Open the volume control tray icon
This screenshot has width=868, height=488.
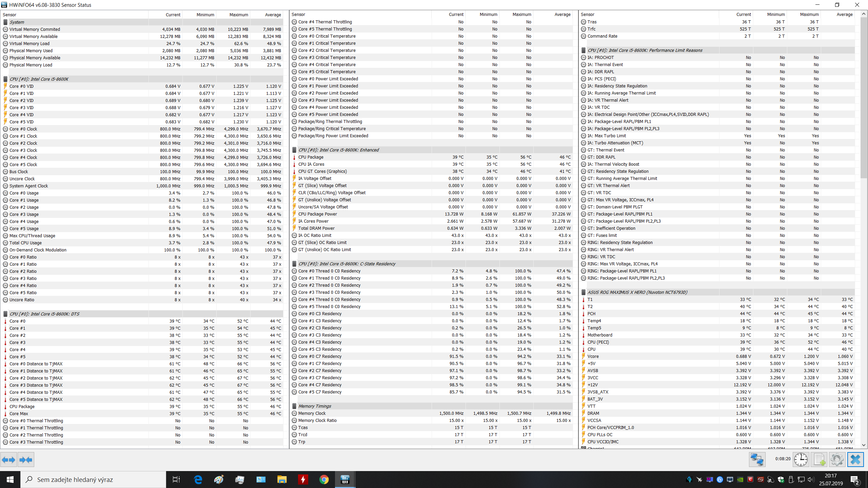[811, 480]
